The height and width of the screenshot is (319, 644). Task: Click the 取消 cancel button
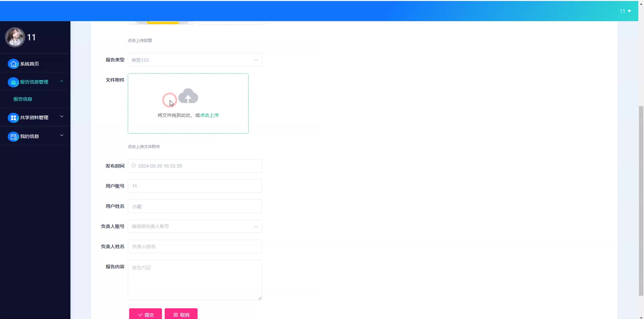pos(181,314)
